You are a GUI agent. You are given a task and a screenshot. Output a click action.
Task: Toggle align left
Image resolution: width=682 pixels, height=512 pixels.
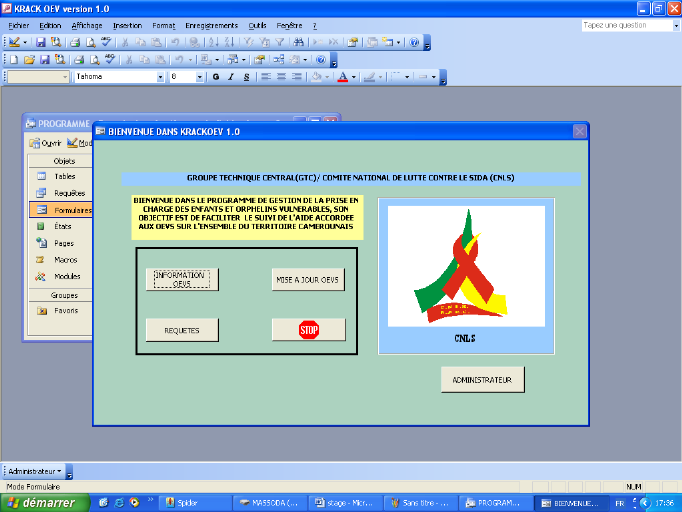point(266,77)
